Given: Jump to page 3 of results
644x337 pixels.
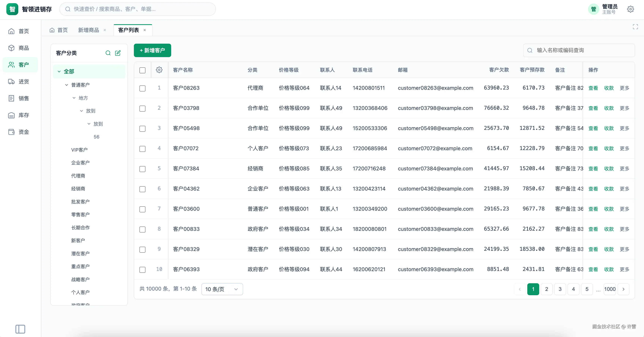Looking at the screenshot, I should click(x=560, y=289).
